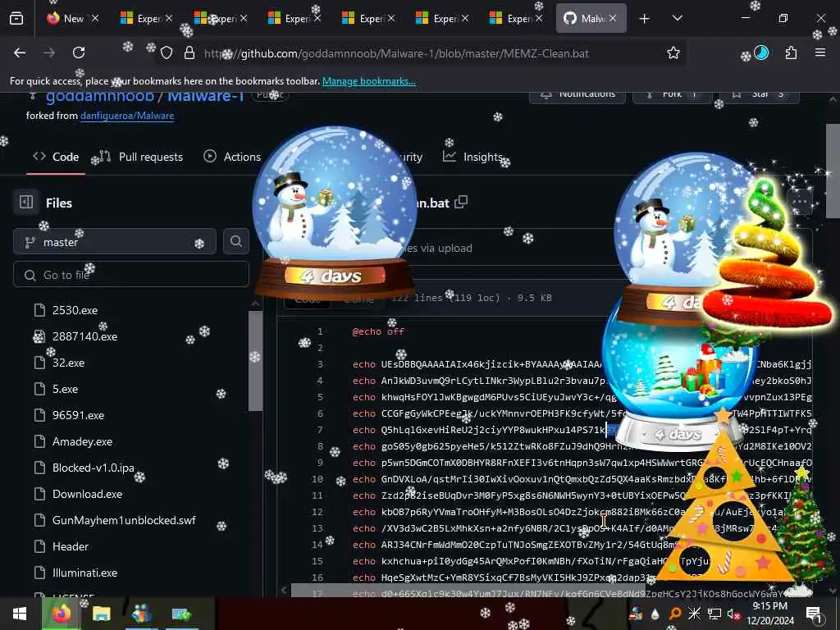
Task: Open file 32.exe in the tree
Action: (x=68, y=363)
